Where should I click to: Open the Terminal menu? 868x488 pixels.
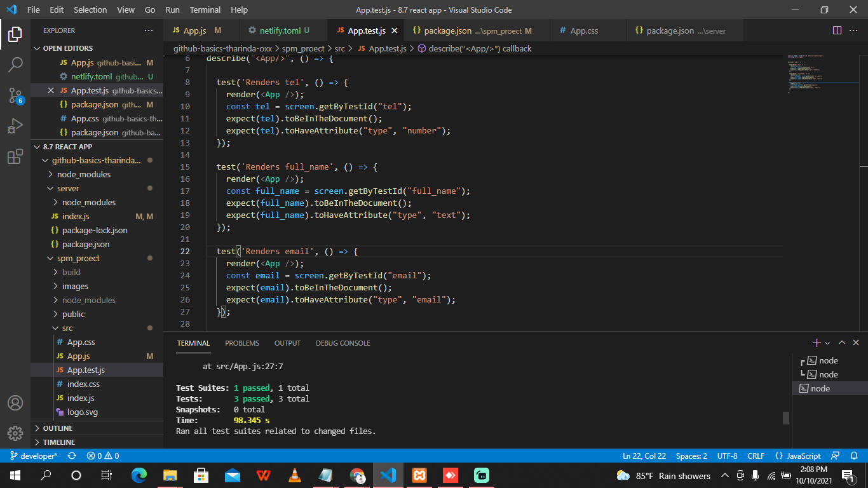(x=205, y=10)
